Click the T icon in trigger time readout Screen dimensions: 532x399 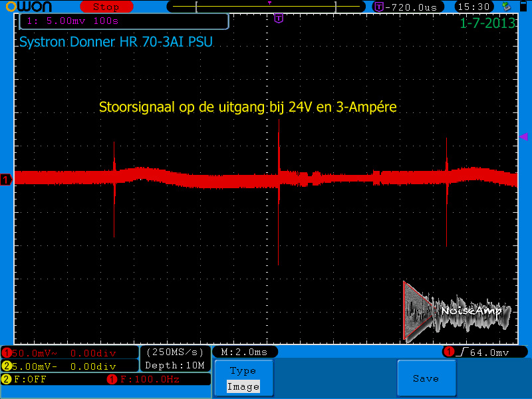point(379,7)
